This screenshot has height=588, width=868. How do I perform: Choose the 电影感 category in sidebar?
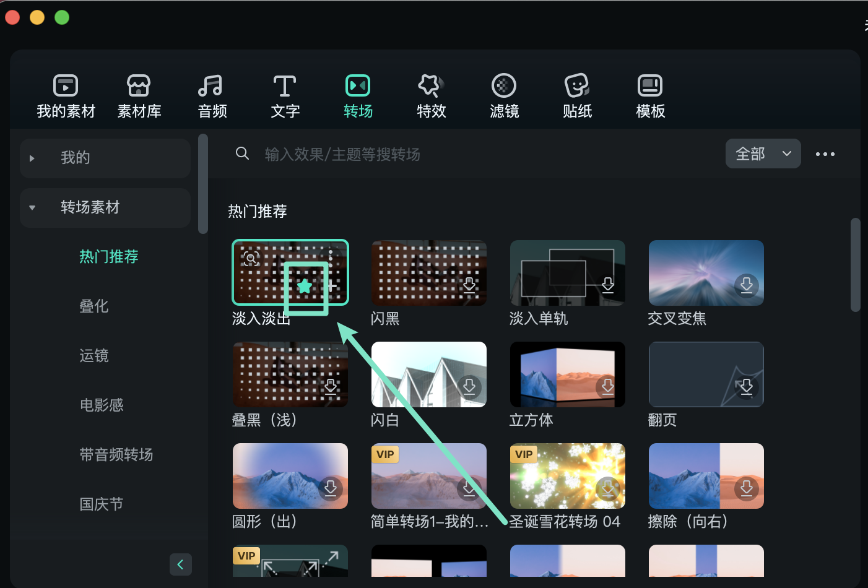tap(102, 405)
